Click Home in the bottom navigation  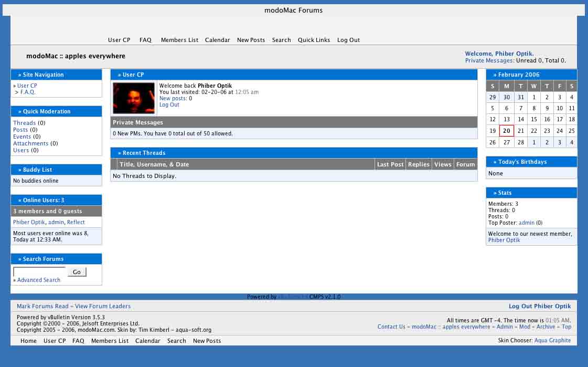click(x=28, y=341)
